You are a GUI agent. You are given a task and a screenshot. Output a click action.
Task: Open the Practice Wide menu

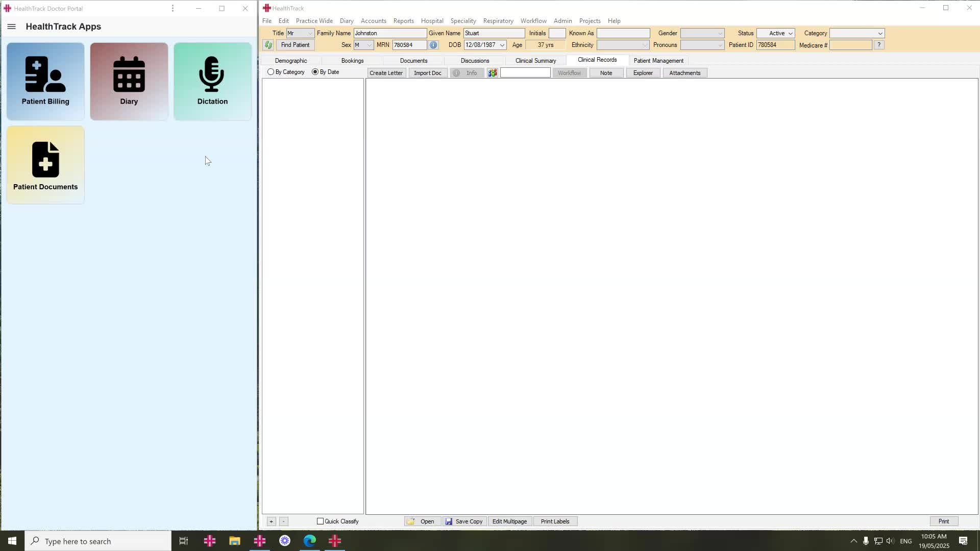coord(314,21)
